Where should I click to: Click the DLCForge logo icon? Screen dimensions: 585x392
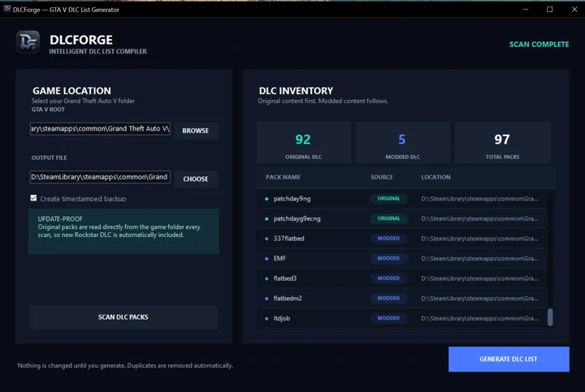point(28,42)
